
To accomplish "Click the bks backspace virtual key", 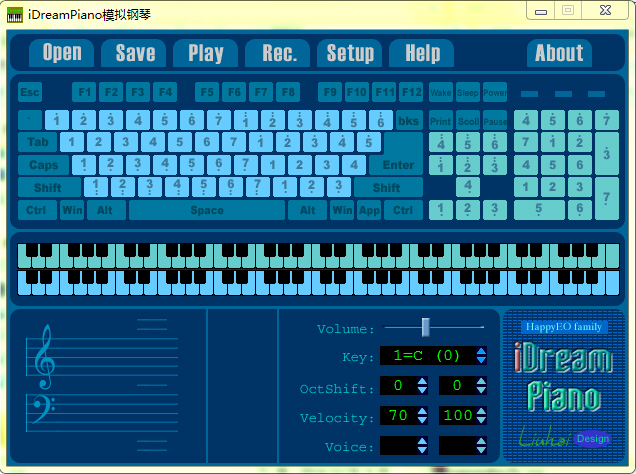I will point(409,120).
